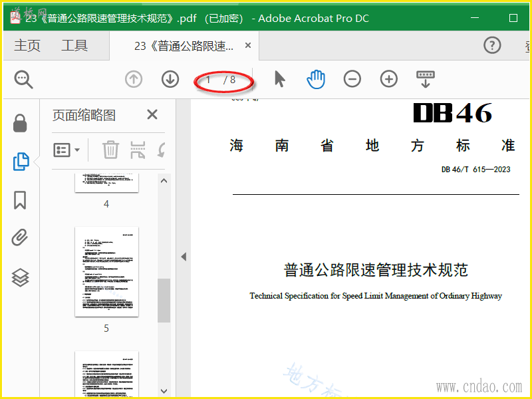Click the thumbnail scrollbar up arrow
This screenshot has width=532, height=399.
tap(164, 181)
